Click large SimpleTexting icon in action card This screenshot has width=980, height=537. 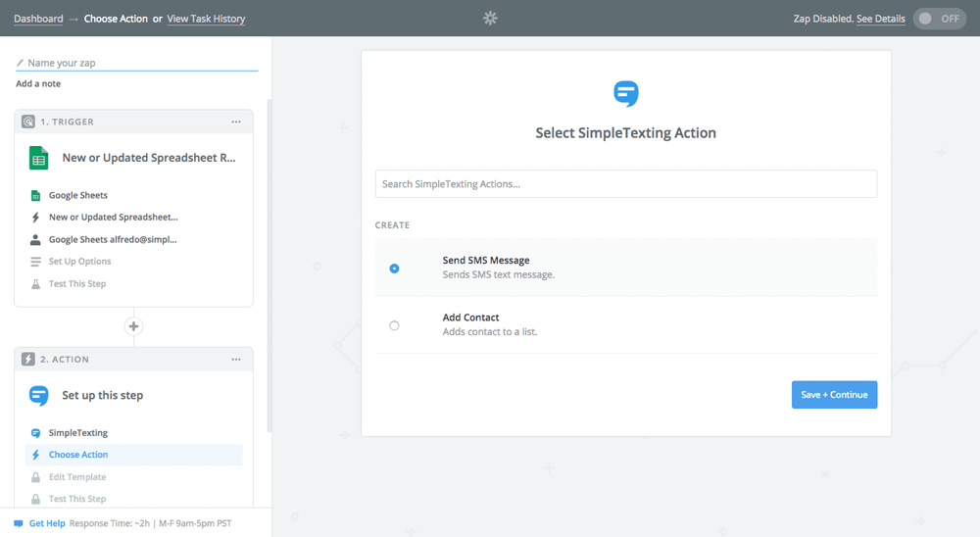pyautogui.click(x=39, y=396)
